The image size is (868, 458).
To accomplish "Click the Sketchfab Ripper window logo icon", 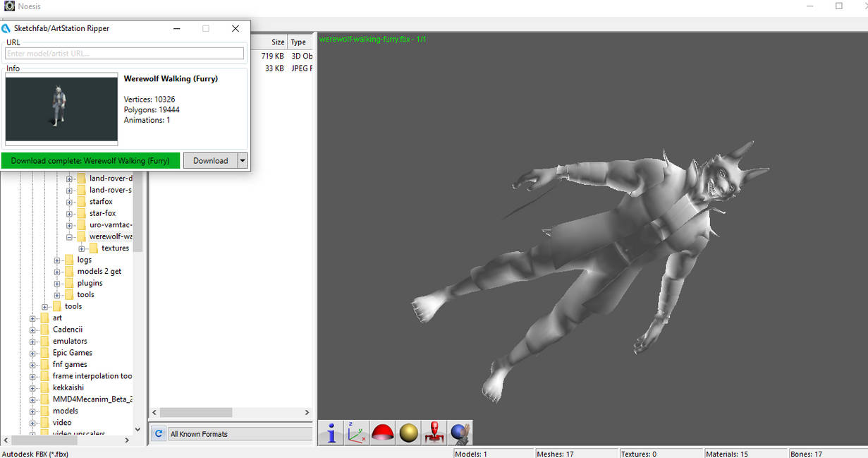I will pyautogui.click(x=6, y=28).
